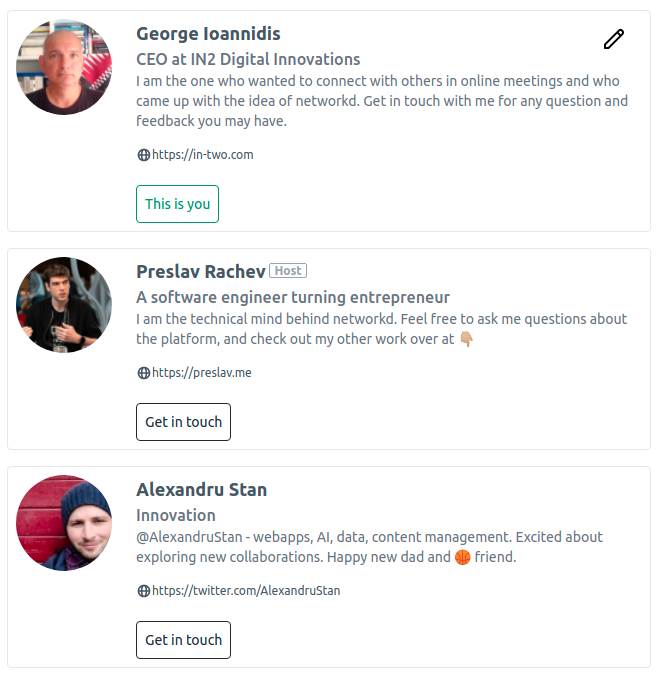Image resolution: width=661 pixels, height=681 pixels.
Task: Click 'Get in touch' for Alexandru Stan
Action: click(x=183, y=640)
